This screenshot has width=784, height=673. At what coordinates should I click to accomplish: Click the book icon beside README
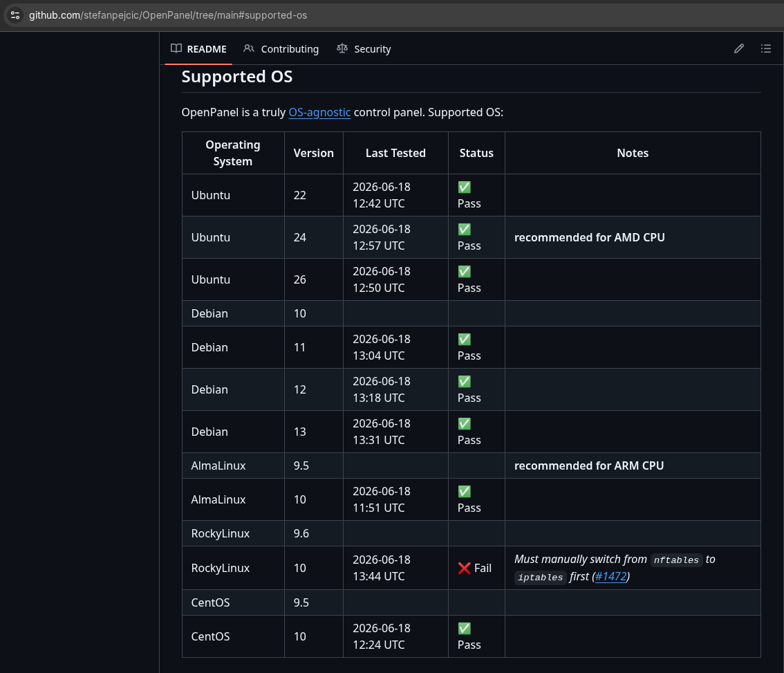point(176,48)
